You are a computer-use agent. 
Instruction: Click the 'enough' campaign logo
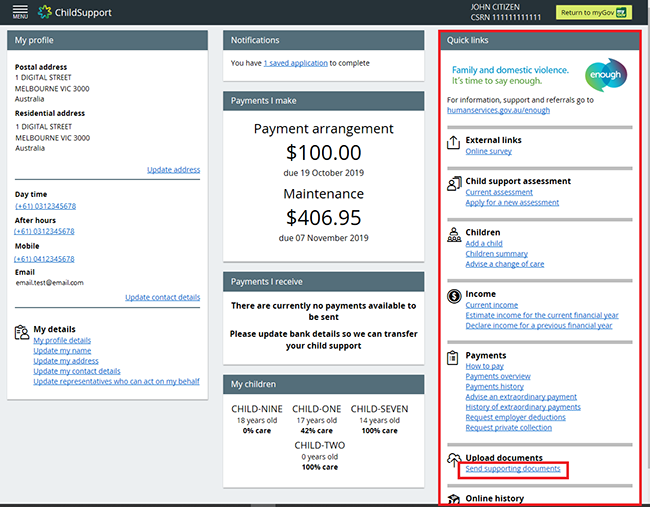(605, 74)
